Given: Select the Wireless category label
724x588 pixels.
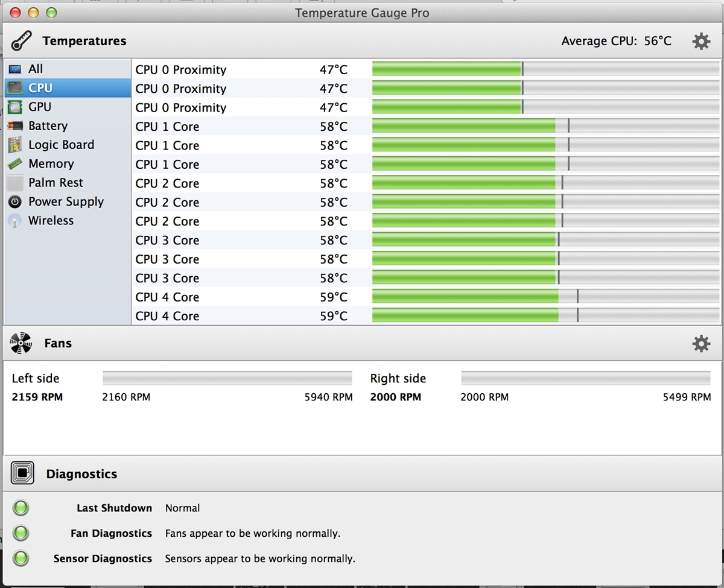Looking at the screenshot, I should click(51, 221).
